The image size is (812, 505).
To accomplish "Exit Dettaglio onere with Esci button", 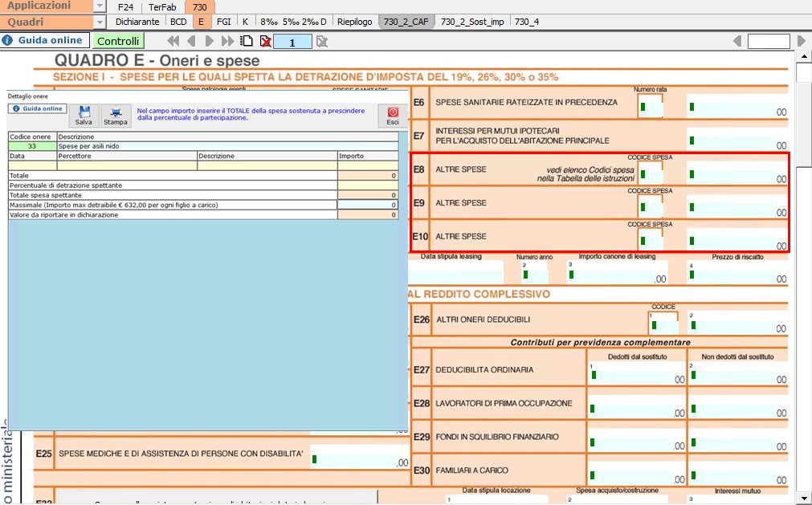I will click(x=393, y=116).
